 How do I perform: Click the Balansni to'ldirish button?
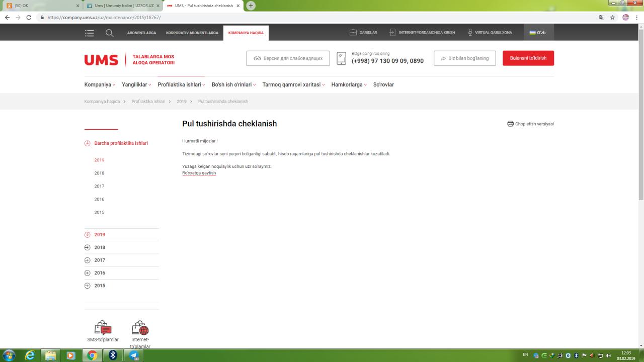[x=528, y=58]
